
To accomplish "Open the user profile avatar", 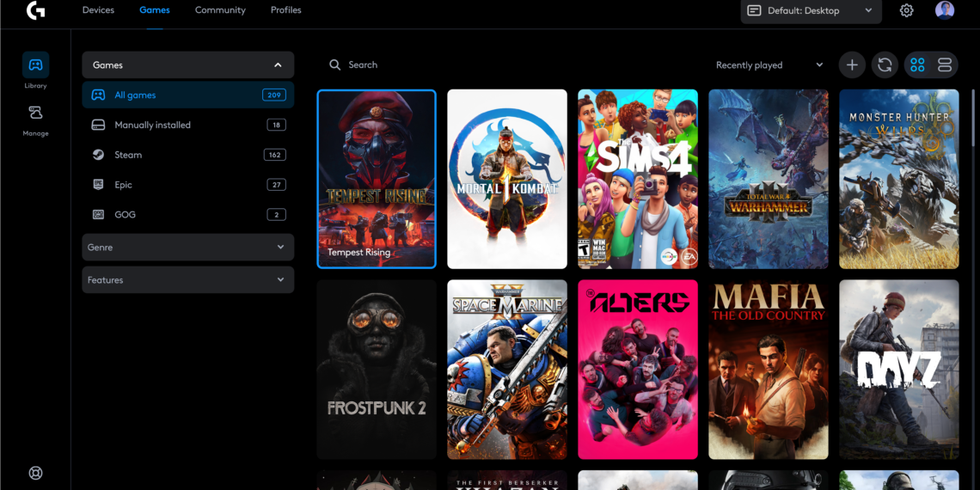I will coord(945,10).
